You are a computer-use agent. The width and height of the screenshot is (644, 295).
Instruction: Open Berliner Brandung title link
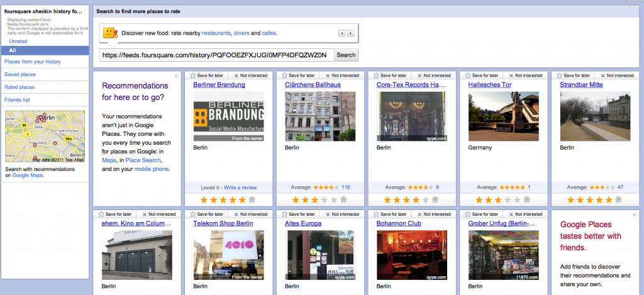[x=219, y=85]
